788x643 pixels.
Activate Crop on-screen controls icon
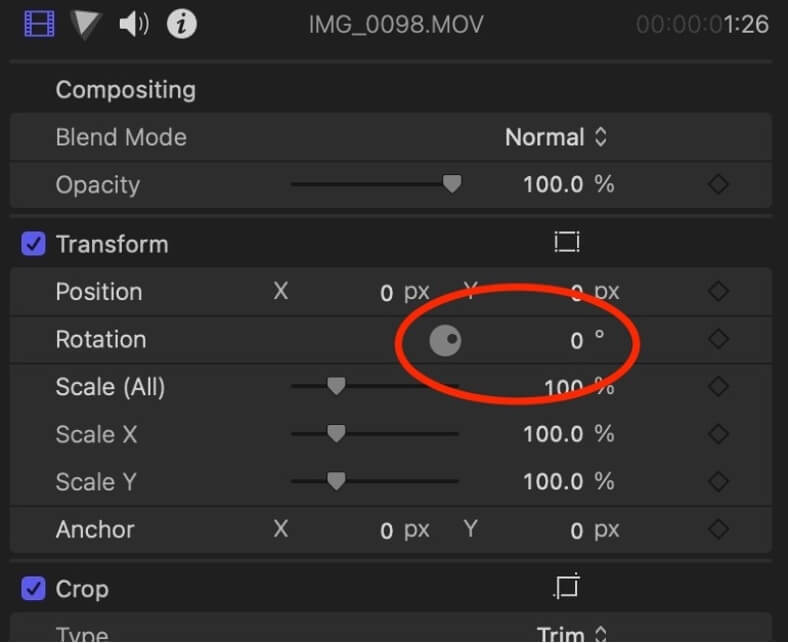pos(566,587)
